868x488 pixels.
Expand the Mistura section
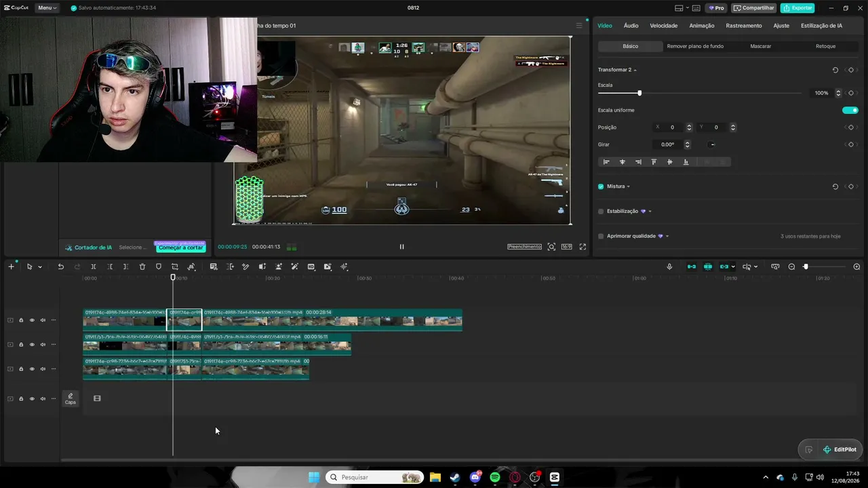tap(629, 186)
